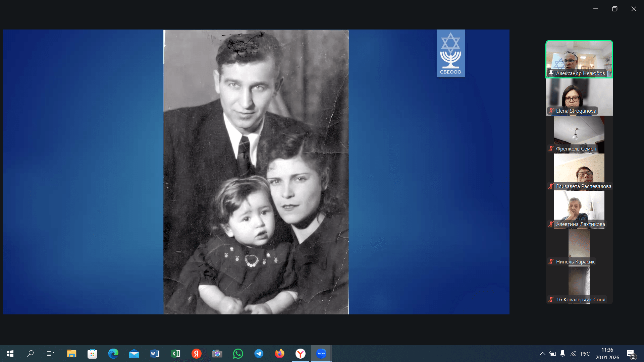Switch to Yandex Browser icon
This screenshot has width=644, height=362.
(301, 354)
